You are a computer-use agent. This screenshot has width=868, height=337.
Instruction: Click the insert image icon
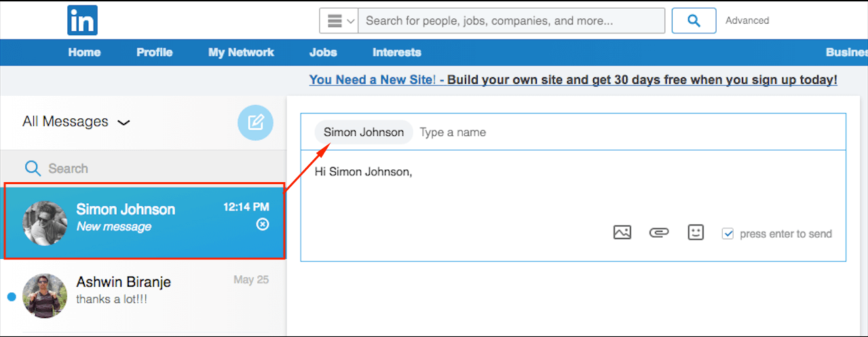pyautogui.click(x=622, y=232)
